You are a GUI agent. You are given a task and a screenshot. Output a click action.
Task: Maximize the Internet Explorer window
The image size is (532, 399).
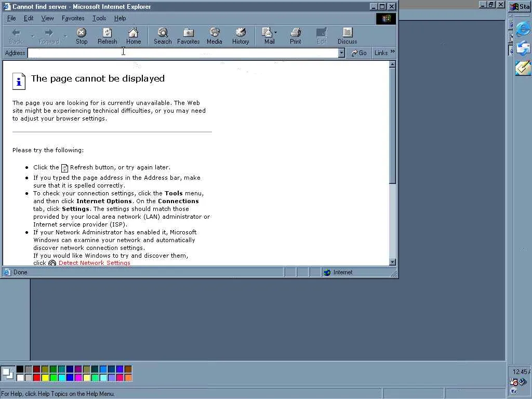[x=382, y=6]
